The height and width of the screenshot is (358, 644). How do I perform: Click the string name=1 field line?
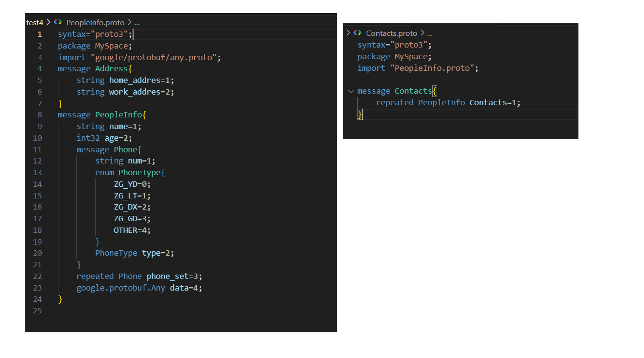click(x=109, y=127)
